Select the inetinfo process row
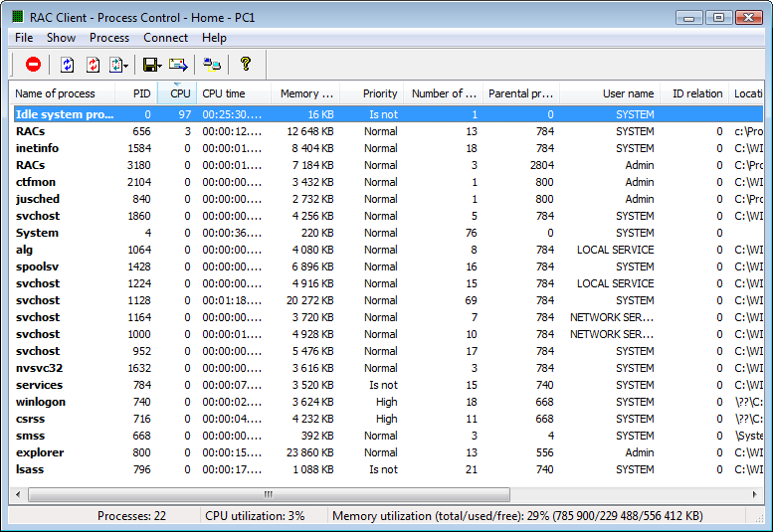This screenshot has height=532, width=773. [388, 148]
